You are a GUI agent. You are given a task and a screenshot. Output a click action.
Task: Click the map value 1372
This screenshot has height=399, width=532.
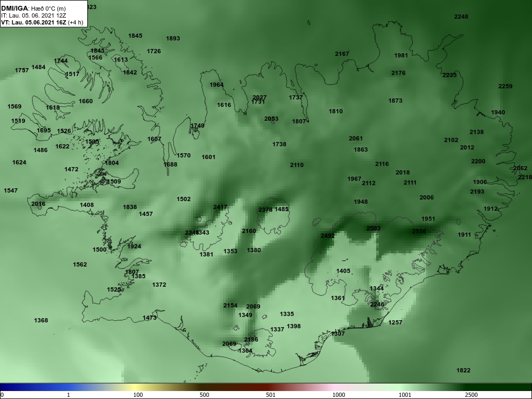click(159, 285)
